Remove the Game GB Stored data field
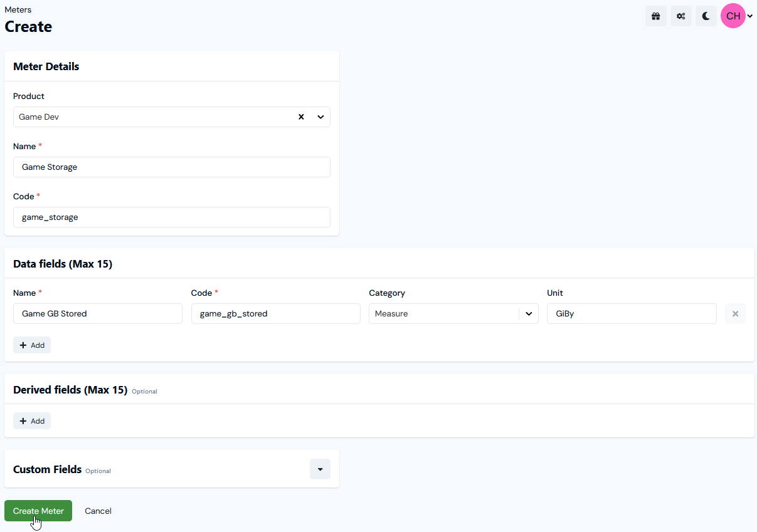Screen dimensions: 757x532 click(x=735, y=313)
